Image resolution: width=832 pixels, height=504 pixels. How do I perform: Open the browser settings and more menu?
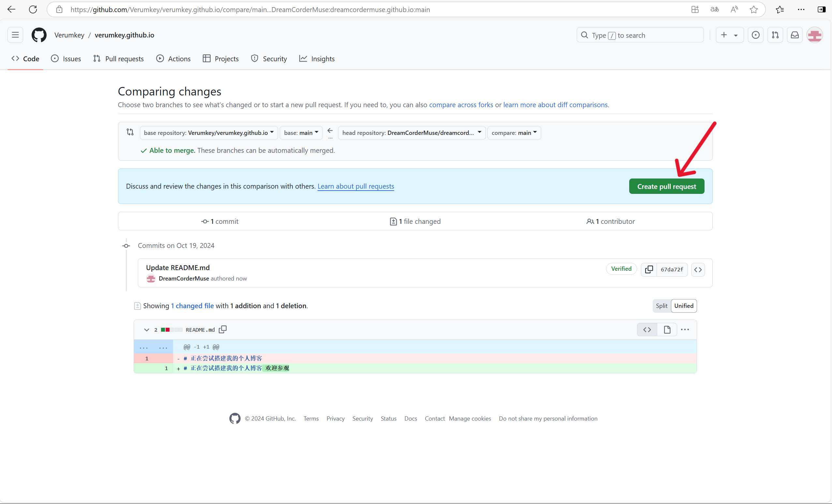point(801,9)
